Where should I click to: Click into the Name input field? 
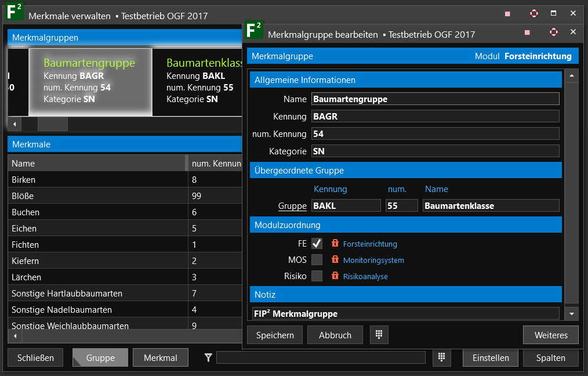pyautogui.click(x=435, y=99)
